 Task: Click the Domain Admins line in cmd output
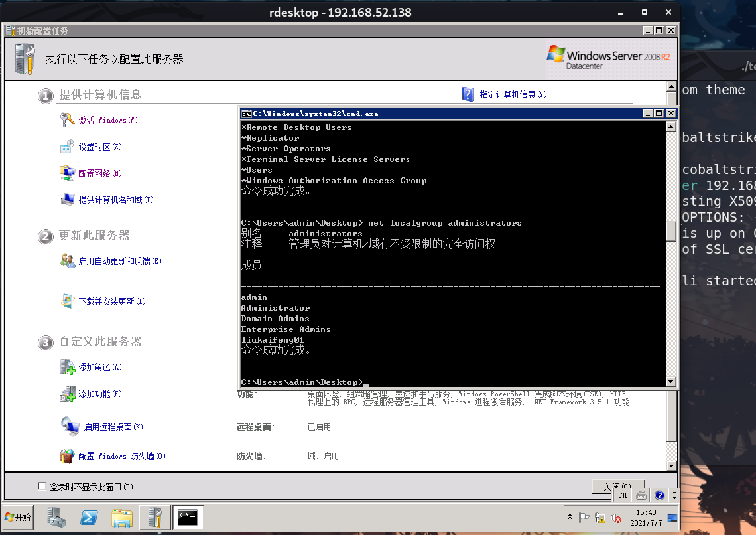[275, 319]
